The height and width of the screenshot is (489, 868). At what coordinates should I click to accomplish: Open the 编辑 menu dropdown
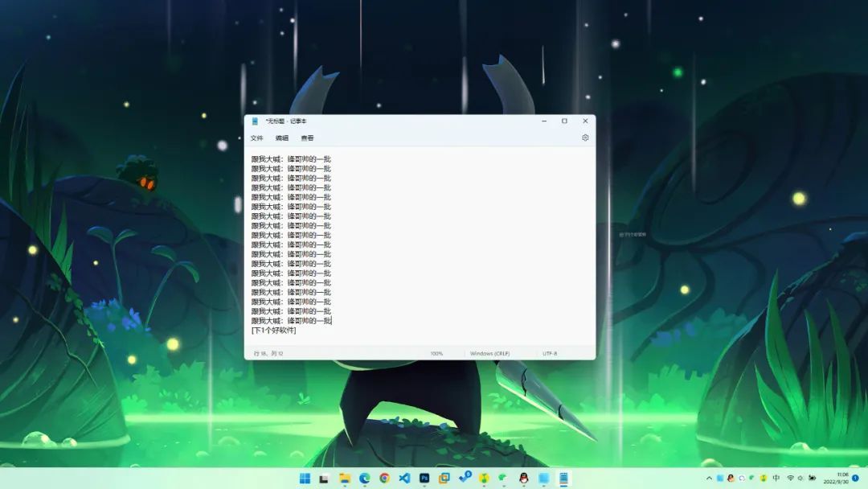(280, 138)
